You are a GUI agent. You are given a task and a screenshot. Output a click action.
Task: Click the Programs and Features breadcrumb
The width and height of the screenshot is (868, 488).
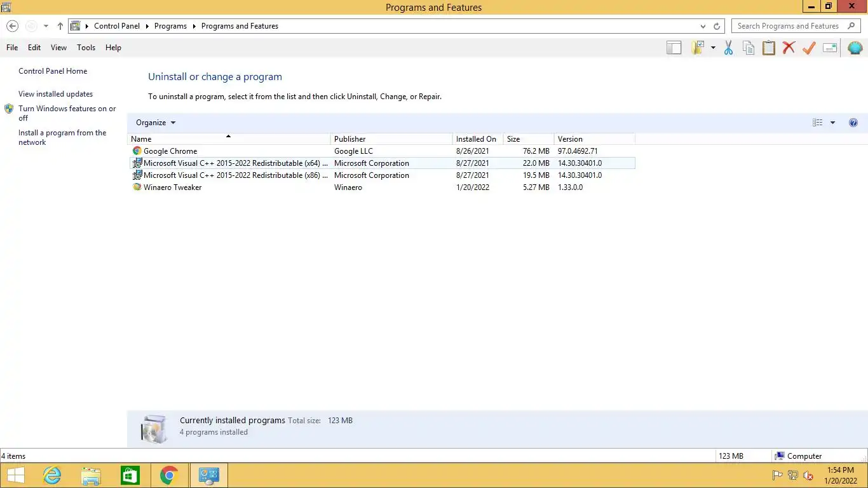[240, 26]
